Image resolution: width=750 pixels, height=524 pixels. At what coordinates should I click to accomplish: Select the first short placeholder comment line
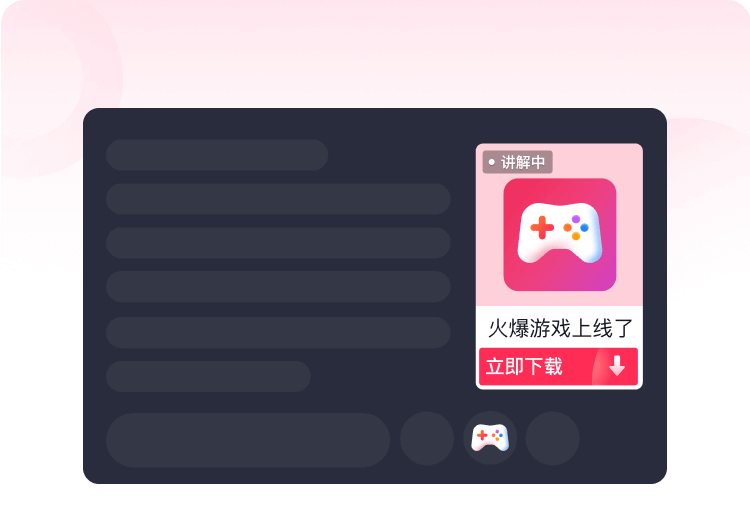tap(217, 155)
